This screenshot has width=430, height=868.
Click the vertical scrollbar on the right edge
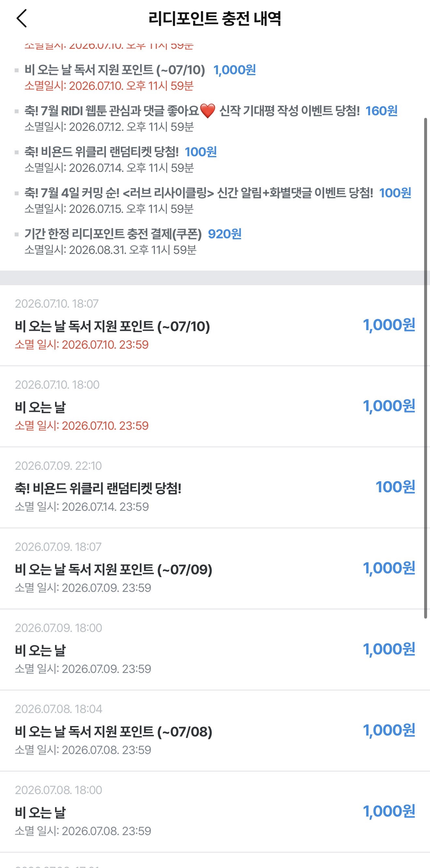click(426, 368)
